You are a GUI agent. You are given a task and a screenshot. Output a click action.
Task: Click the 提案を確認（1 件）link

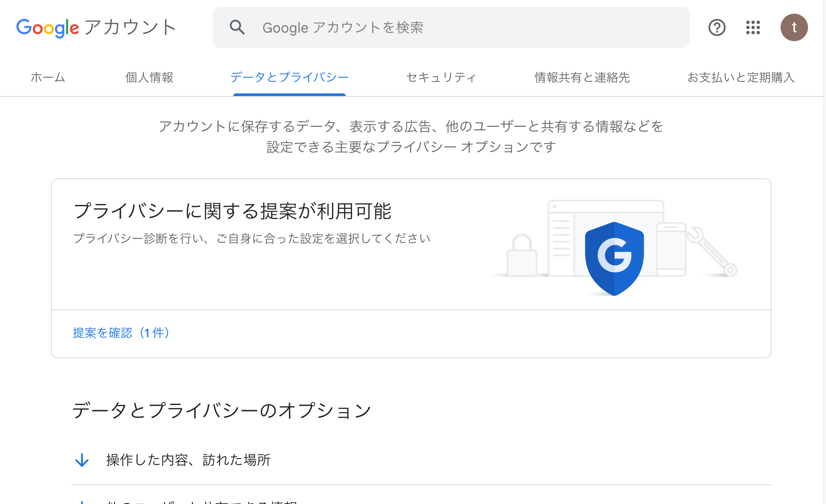pyautogui.click(x=121, y=333)
